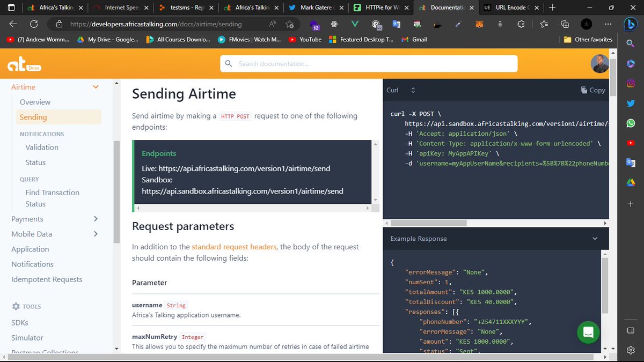
Task: Open the React Developer Tools extension icon
Action: click(x=334, y=24)
